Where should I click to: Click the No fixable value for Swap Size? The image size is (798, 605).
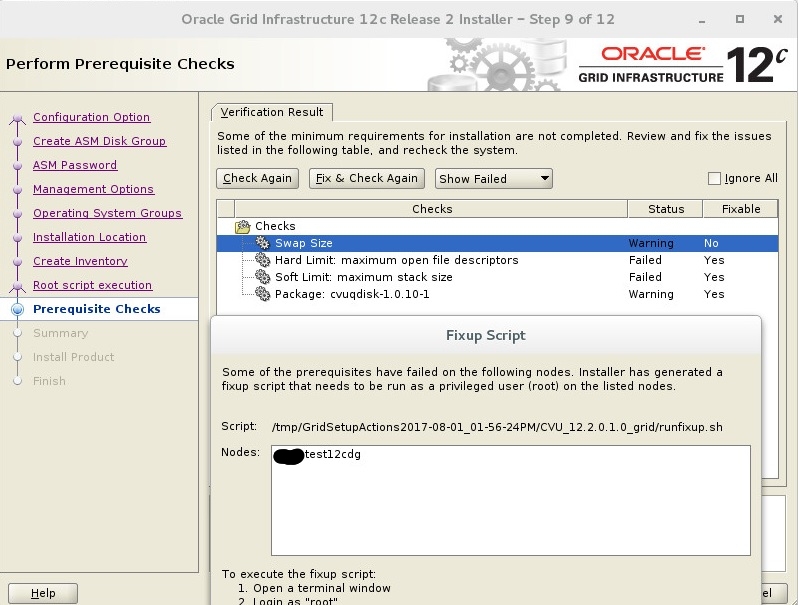711,243
